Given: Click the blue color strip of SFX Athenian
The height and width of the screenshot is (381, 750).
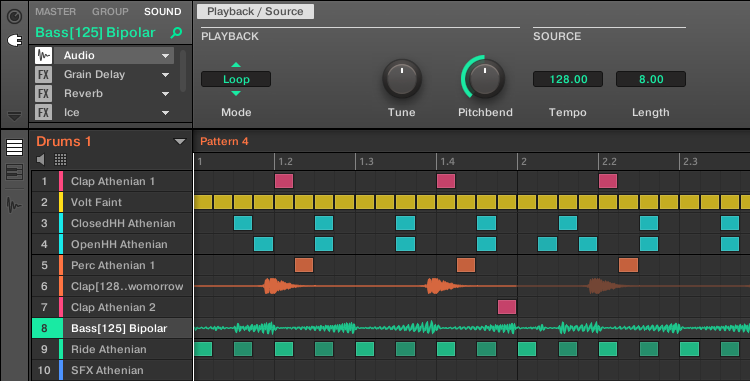Looking at the screenshot, I should (61, 370).
